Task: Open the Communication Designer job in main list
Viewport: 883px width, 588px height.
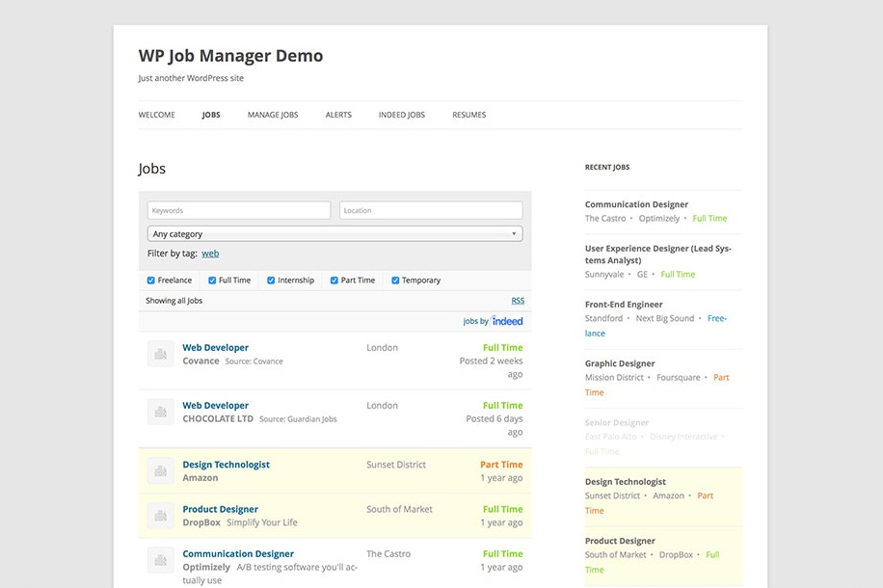Action: (x=238, y=553)
